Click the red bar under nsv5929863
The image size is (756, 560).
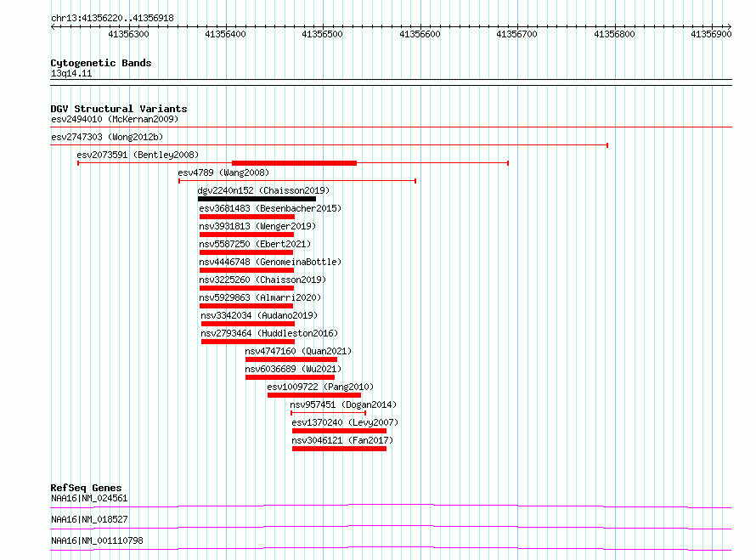(x=245, y=306)
